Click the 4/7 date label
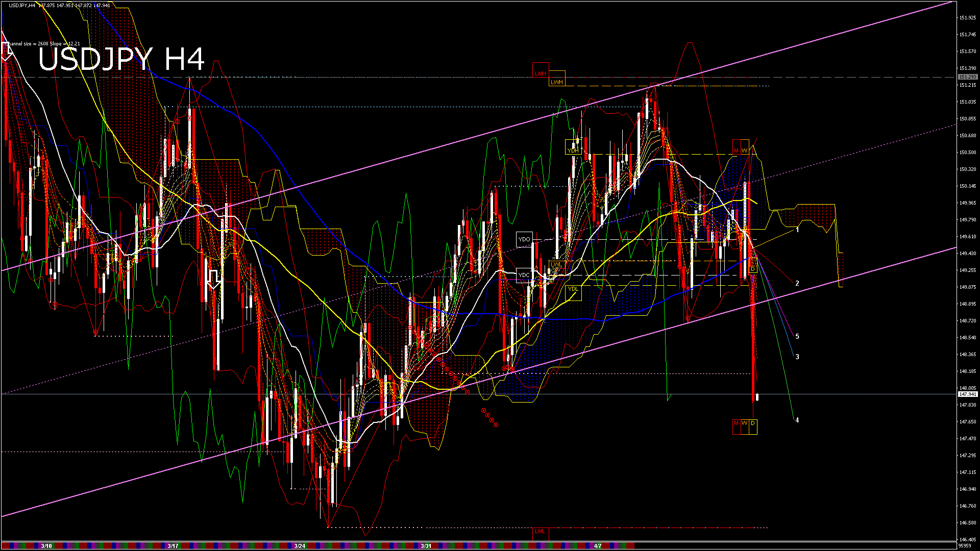Viewport: 980px width, 551px height. tap(598, 546)
